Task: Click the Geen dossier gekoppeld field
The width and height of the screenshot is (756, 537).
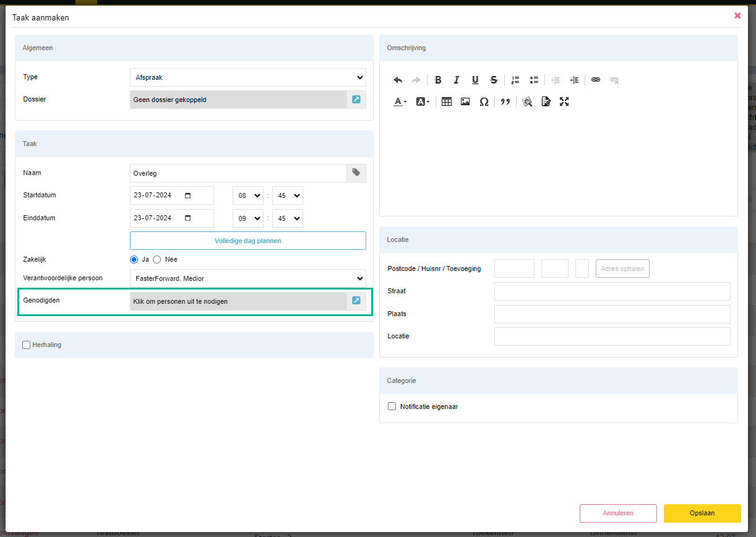Action: [238, 100]
